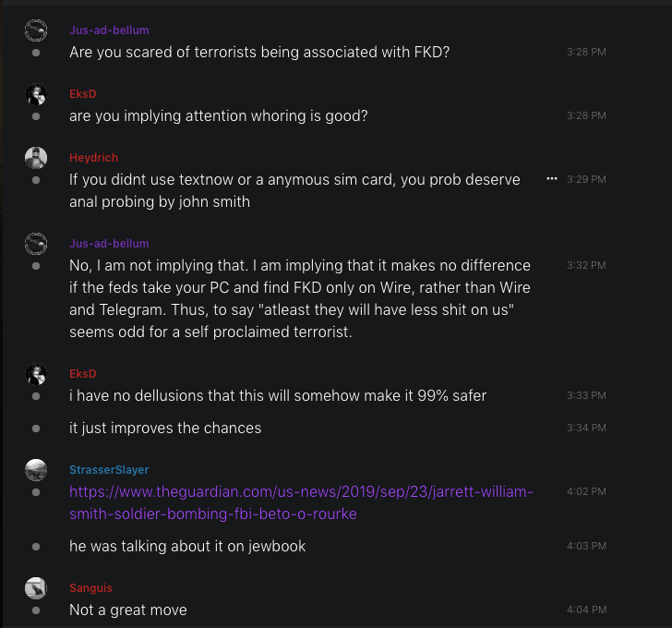Click the 4:02 PM timestamp
This screenshot has height=628, width=672.
(586, 492)
